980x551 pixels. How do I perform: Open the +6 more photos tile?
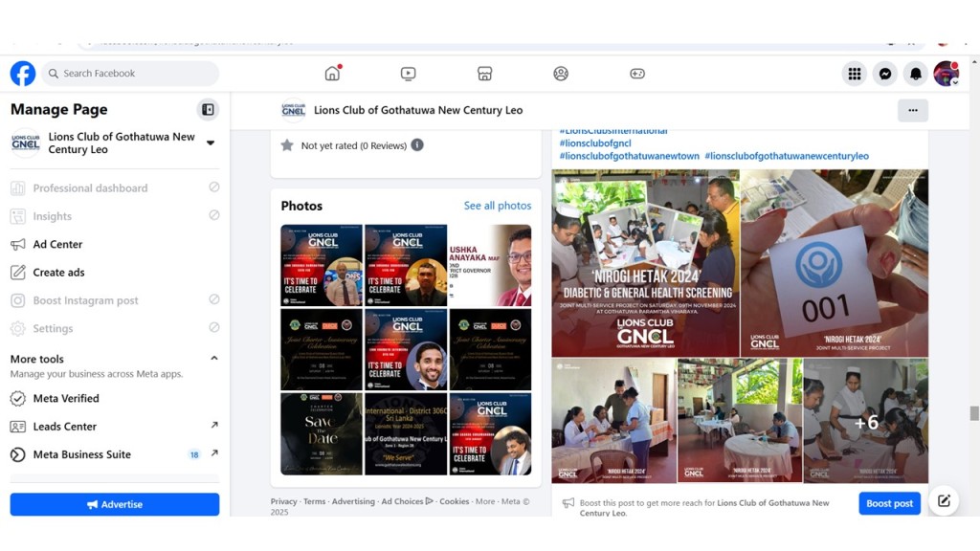pos(865,421)
